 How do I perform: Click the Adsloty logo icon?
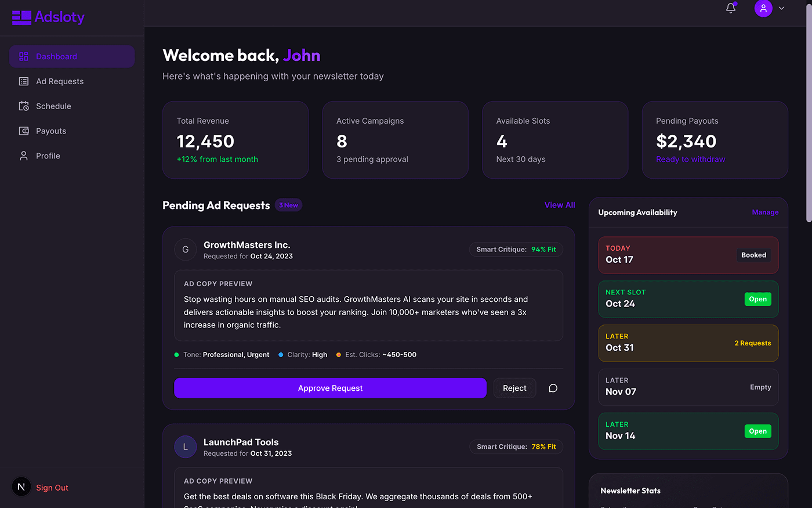tap(21, 17)
